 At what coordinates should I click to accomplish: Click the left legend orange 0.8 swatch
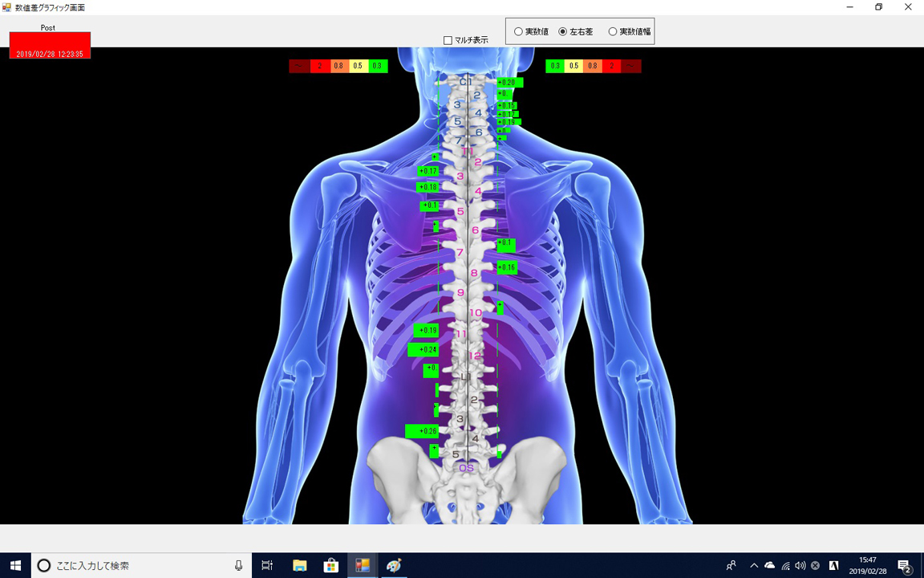[338, 66]
